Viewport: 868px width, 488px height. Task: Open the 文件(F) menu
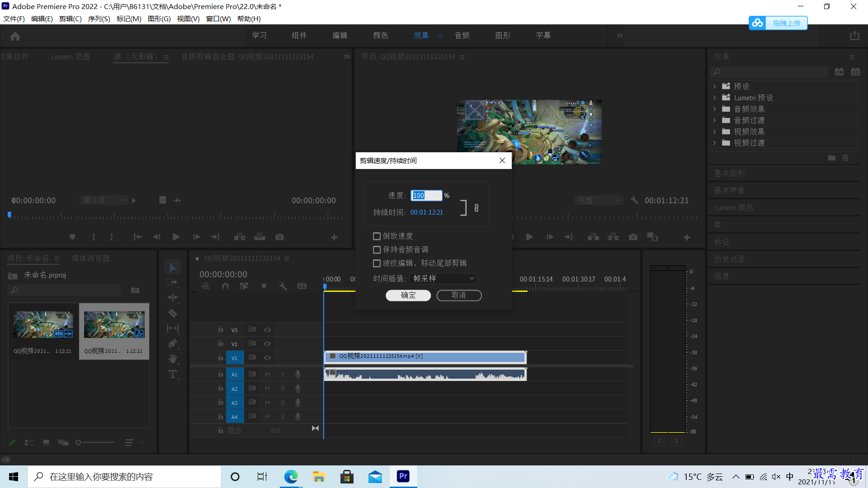click(x=14, y=19)
